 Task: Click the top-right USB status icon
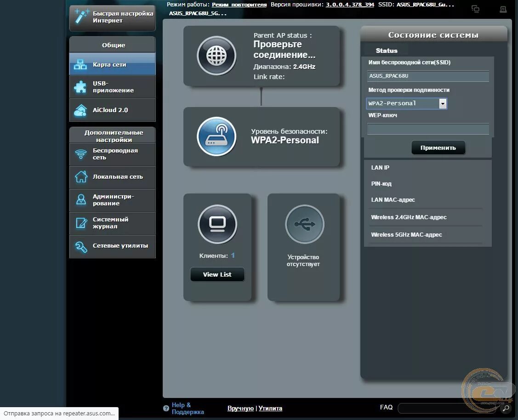tap(503, 9)
